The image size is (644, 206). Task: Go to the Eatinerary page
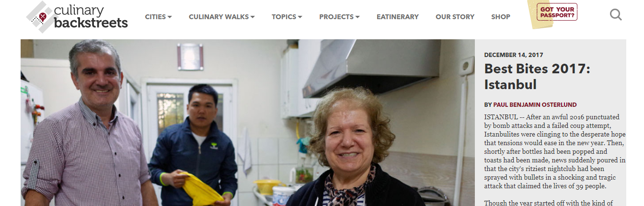tap(398, 17)
